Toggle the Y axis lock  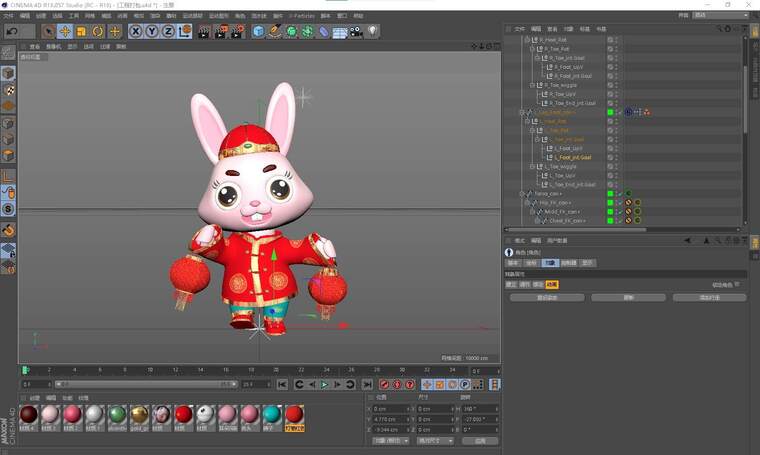point(152,31)
